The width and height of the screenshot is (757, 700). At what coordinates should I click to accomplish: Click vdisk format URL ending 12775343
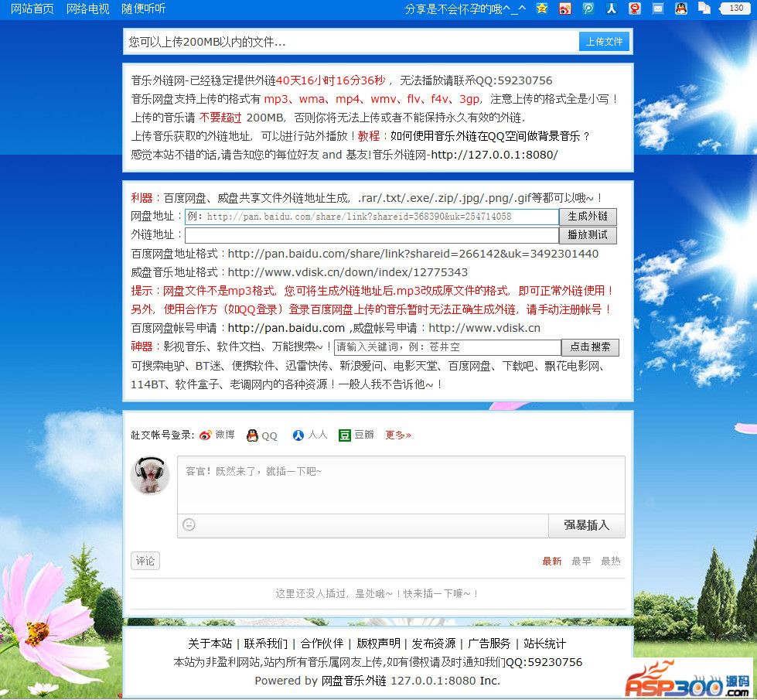pyautogui.click(x=348, y=272)
